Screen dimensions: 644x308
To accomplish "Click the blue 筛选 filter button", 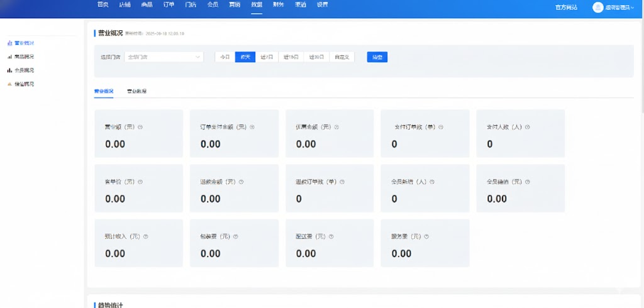I will pos(377,57).
